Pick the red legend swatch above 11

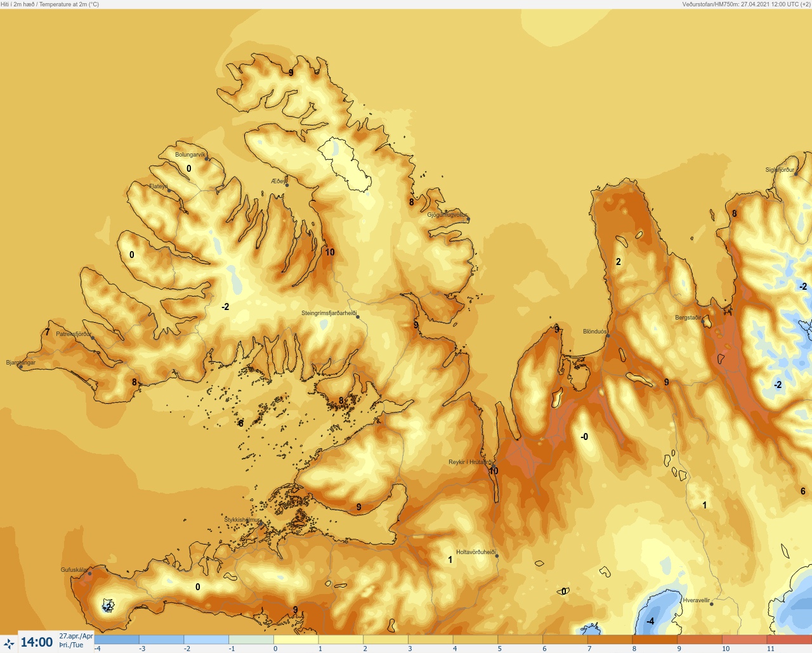click(x=789, y=640)
